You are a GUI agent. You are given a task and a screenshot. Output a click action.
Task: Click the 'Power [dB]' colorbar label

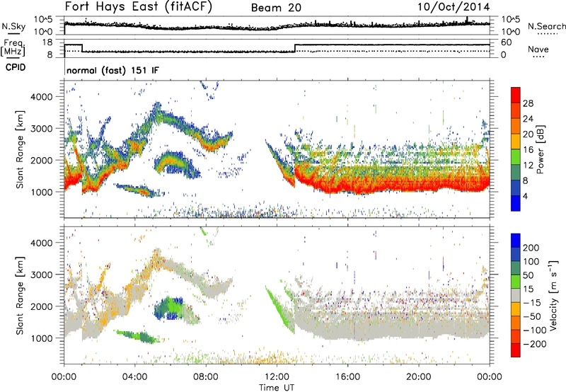click(541, 149)
